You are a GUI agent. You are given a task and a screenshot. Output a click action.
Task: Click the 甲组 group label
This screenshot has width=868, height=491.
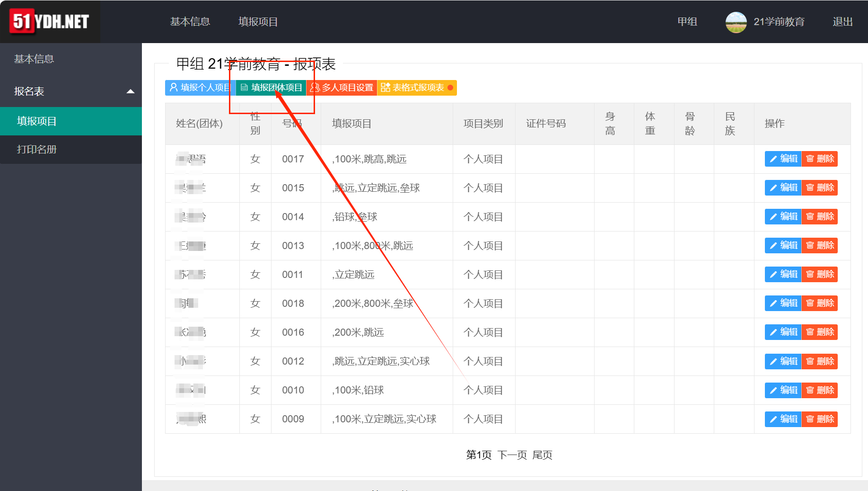[687, 22]
